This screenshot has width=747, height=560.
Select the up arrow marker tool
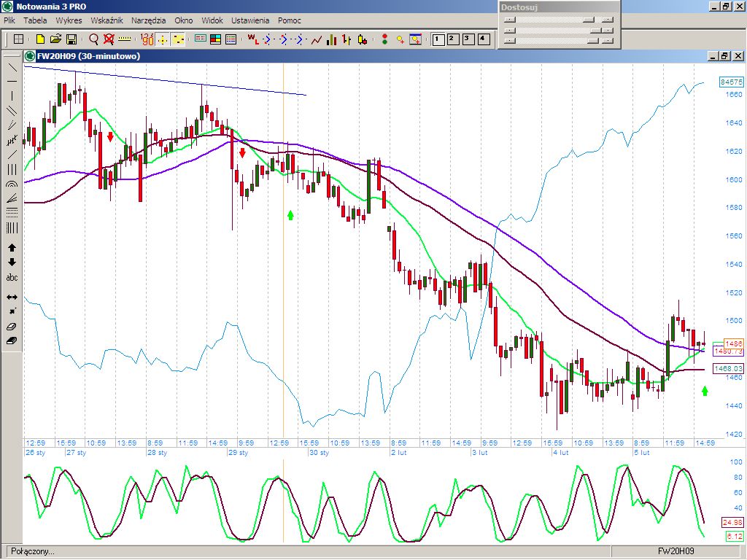tap(12, 248)
